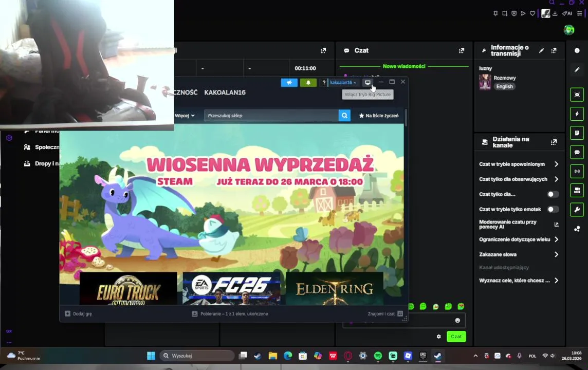
Task: Open the emote picker in chat input
Action: click(x=457, y=321)
